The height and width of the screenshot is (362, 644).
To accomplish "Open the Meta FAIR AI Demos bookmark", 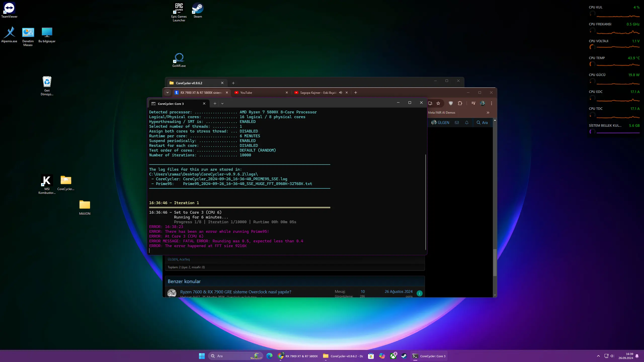I will pos(441,113).
